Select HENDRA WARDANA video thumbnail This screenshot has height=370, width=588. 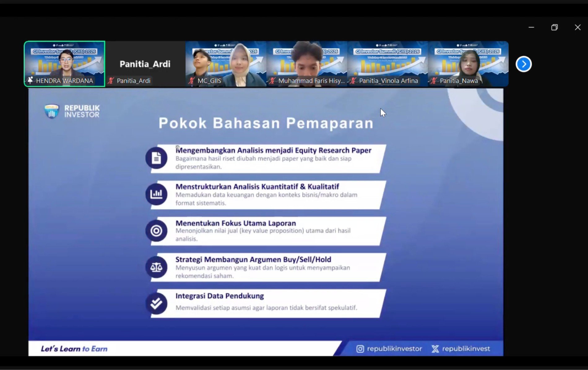65,64
